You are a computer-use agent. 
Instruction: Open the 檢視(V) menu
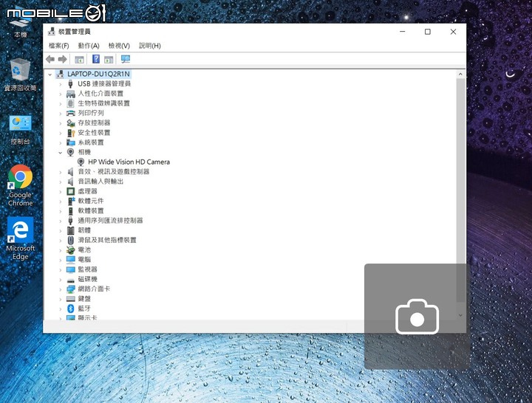pos(119,46)
